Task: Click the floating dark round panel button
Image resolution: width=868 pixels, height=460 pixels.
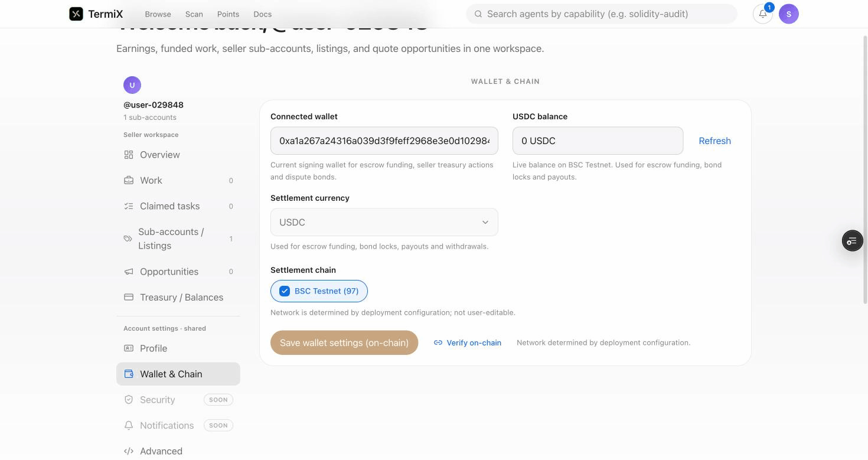Action: tap(852, 241)
